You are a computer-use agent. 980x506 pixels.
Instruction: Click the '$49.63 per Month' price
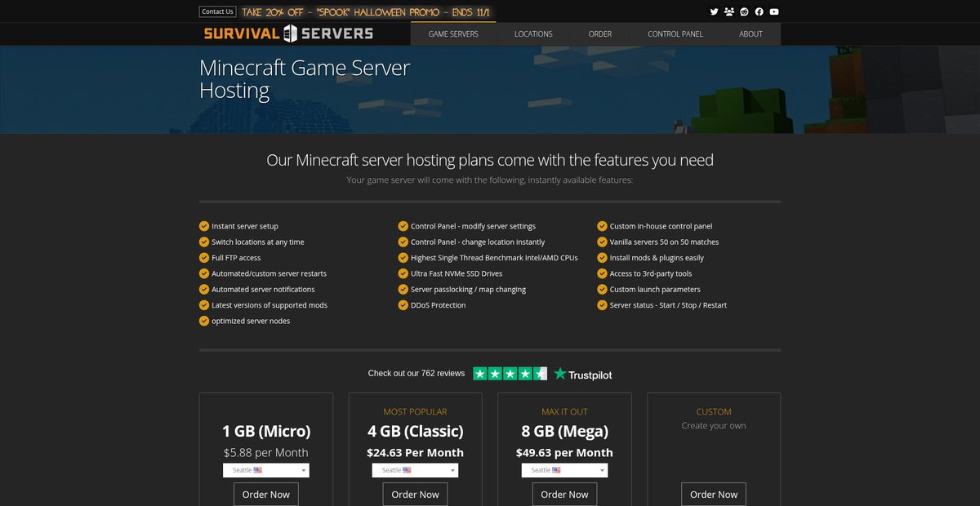tap(564, 452)
